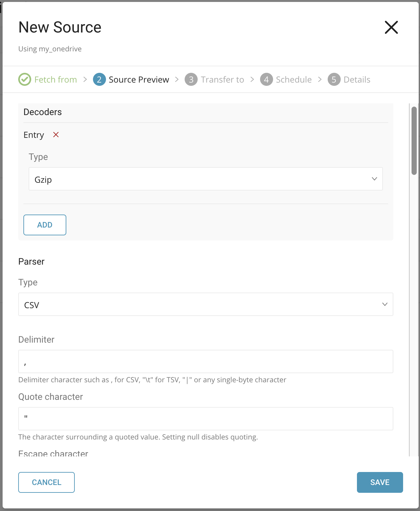Open the Schedule step
This screenshot has height=511, width=420.
click(x=294, y=80)
